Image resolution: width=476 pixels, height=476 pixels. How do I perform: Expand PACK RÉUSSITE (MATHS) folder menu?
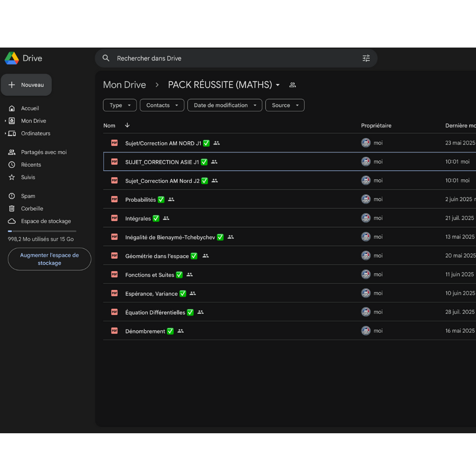[x=278, y=85]
